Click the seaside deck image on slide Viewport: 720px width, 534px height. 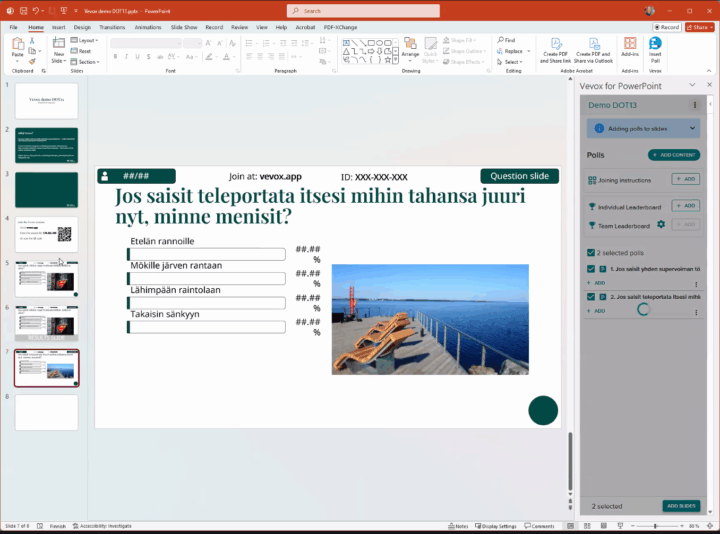coord(430,320)
